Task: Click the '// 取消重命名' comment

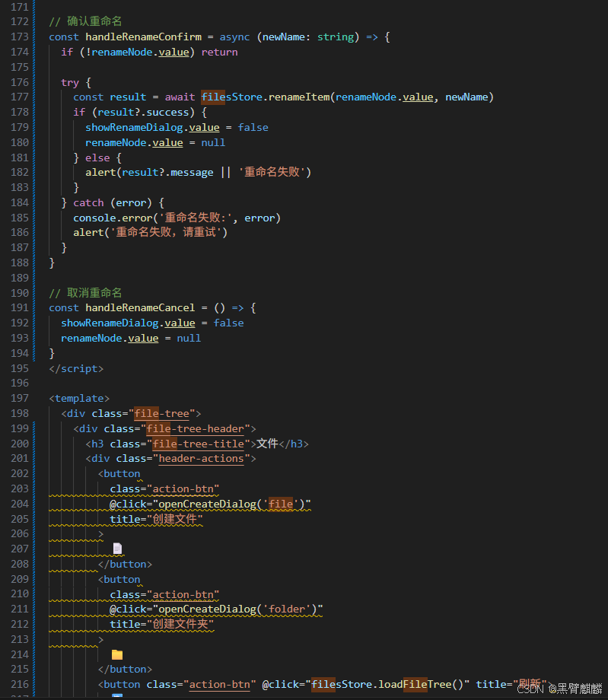Action: (85, 293)
